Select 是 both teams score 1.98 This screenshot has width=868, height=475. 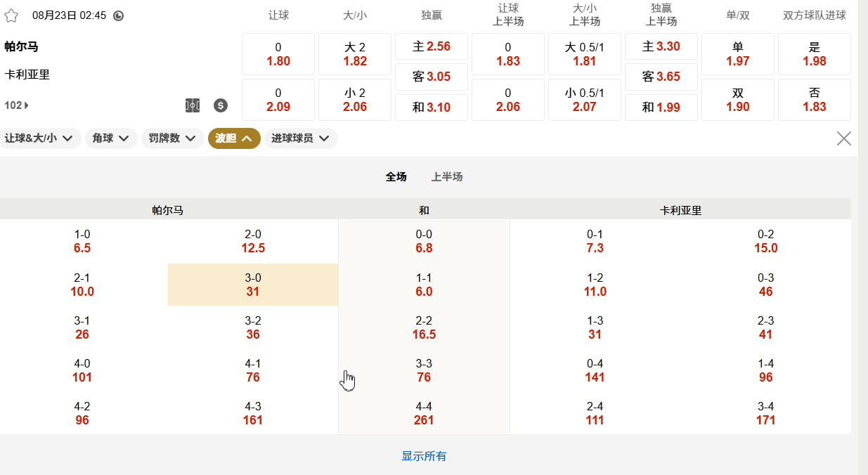[815, 54]
